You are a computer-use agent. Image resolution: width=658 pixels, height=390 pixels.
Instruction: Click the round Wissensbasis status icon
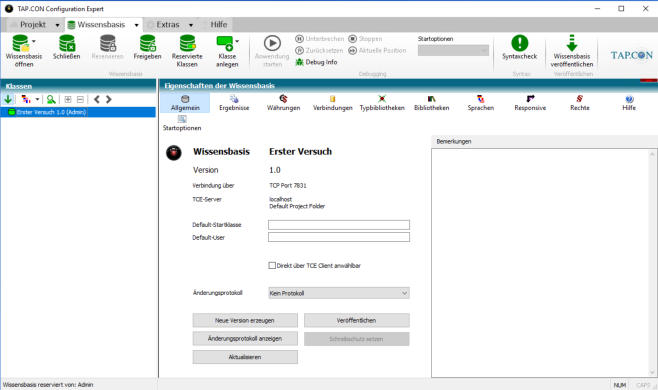173,153
